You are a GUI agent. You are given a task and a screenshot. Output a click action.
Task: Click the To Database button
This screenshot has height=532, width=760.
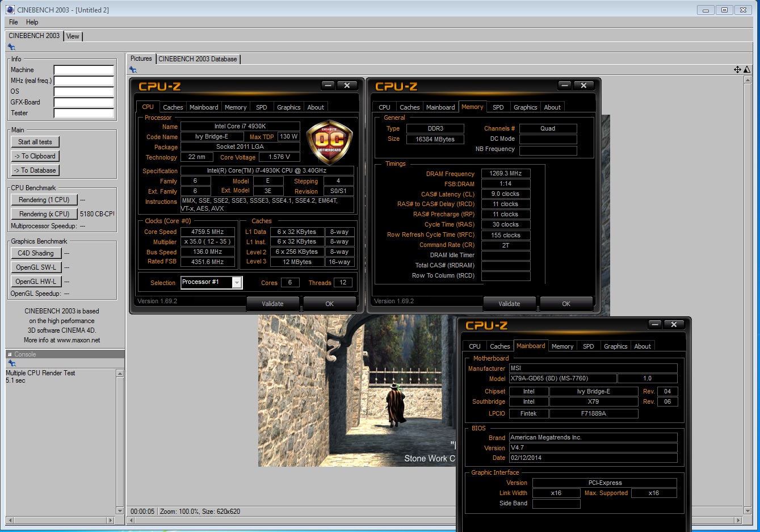coord(35,170)
